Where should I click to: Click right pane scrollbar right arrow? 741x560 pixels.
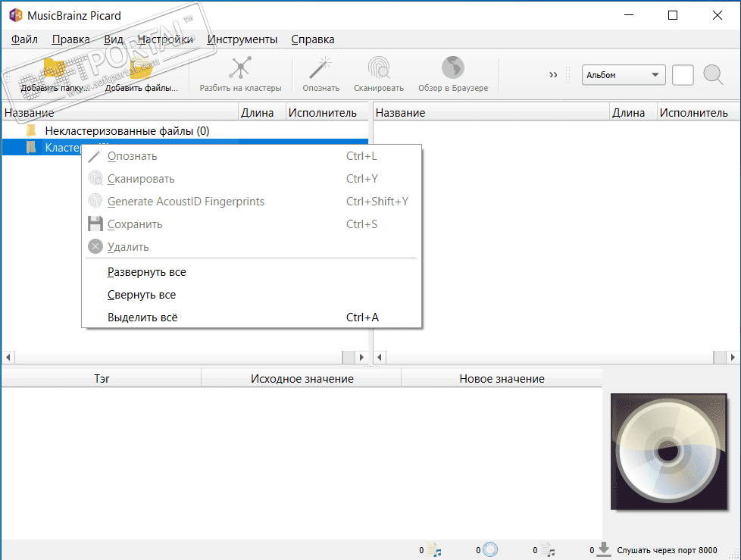pos(733,357)
